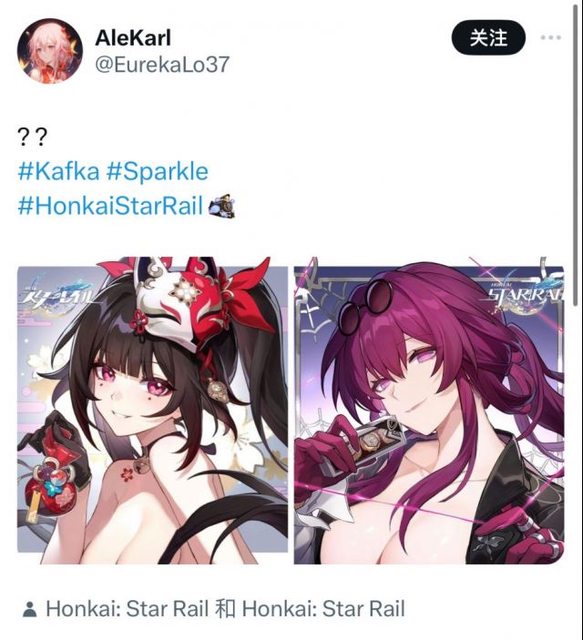The image size is (583, 640).
Task: Open the @EurekaLo37 handle
Action: coord(162,64)
